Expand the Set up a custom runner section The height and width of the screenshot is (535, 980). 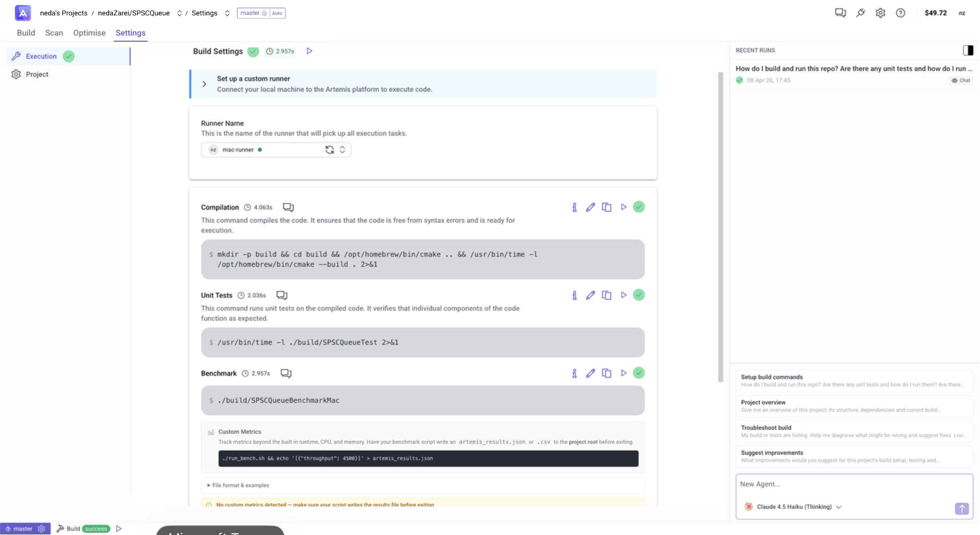[x=204, y=84]
